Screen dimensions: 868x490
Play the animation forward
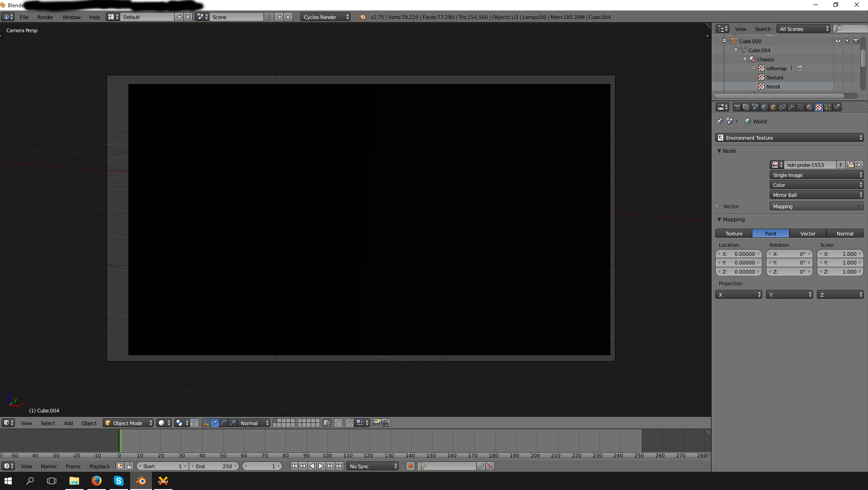(321, 466)
